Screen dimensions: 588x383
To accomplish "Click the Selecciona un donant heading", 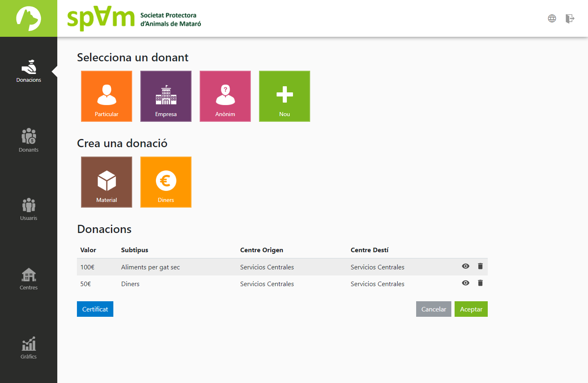I will [133, 57].
